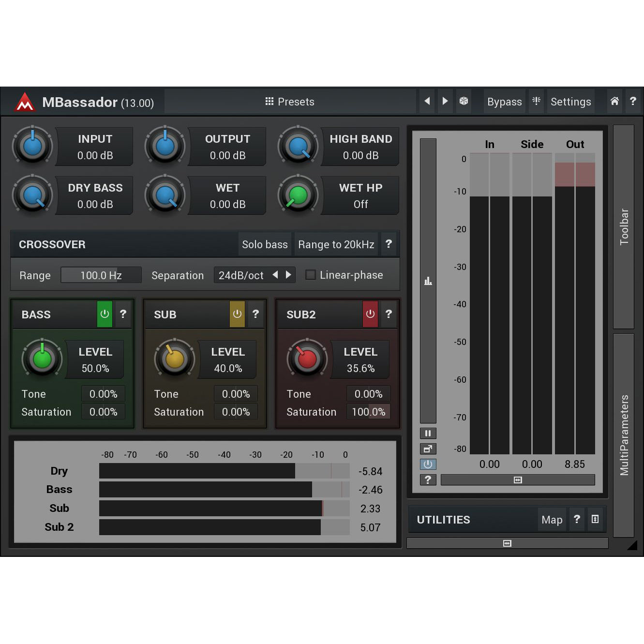The image size is (644, 644).
Task: Click the crossover Range 100.0 Hz slider
Action: (x=101, y=275)
